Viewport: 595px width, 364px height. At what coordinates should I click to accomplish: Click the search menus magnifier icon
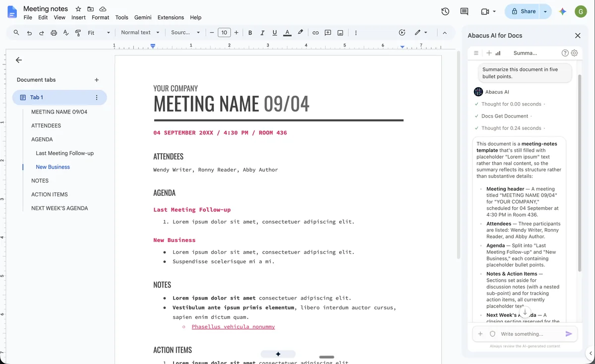16,33
